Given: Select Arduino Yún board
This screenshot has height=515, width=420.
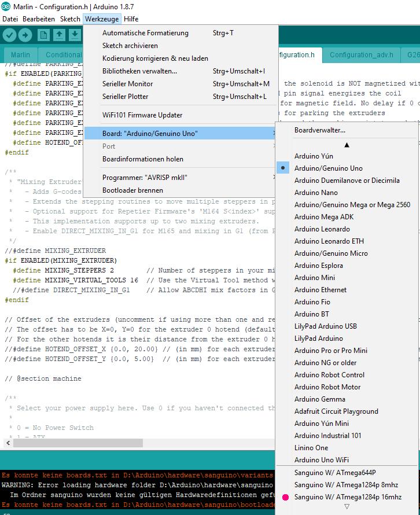Looking at the screenshot, I should pyautogui.click(x=347, y=156).
